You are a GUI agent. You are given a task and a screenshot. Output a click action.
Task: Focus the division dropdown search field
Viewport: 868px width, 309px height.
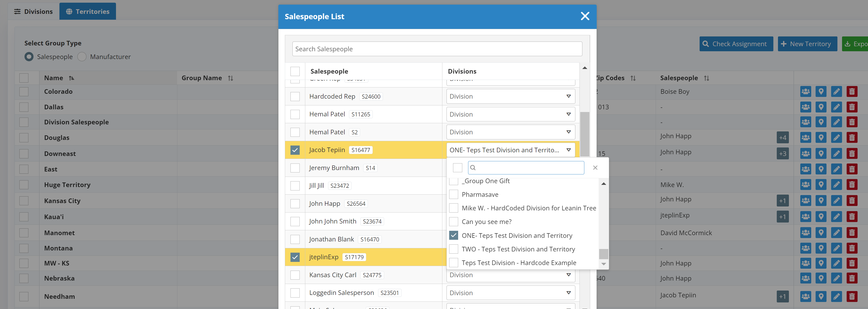[x=526, y=168]
